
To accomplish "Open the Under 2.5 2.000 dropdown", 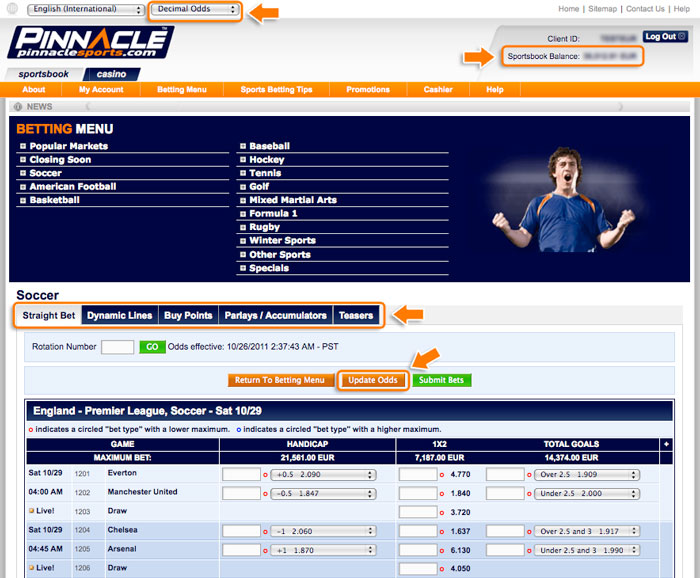I will pyautogui.click(x=587, y=494).
